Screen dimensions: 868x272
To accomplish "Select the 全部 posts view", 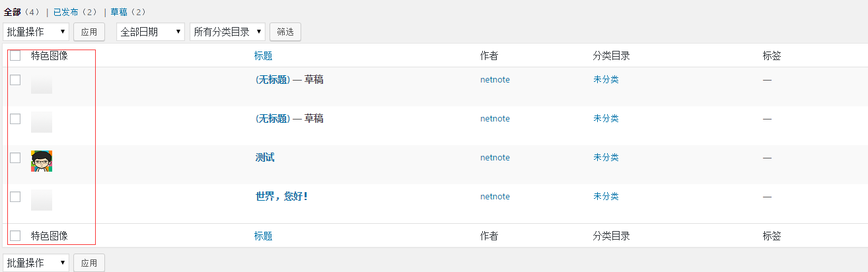I will click(x=13, y=12).
